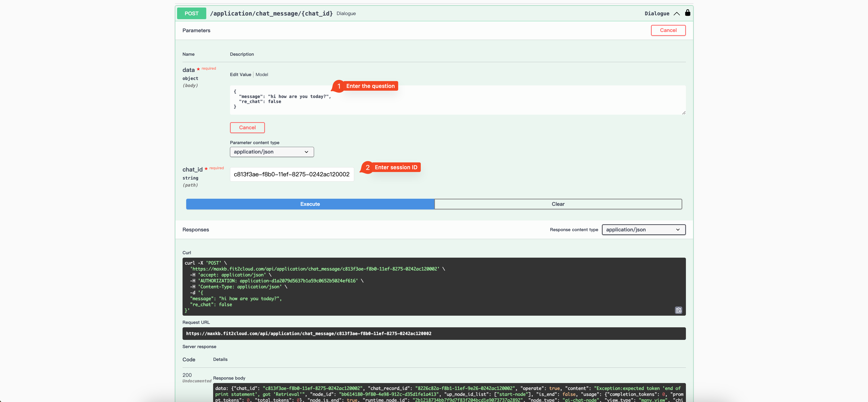The image size is (868, 402).
Task: Click the Request URL text box
Action: pyautogui.click(x=434, y=333)
